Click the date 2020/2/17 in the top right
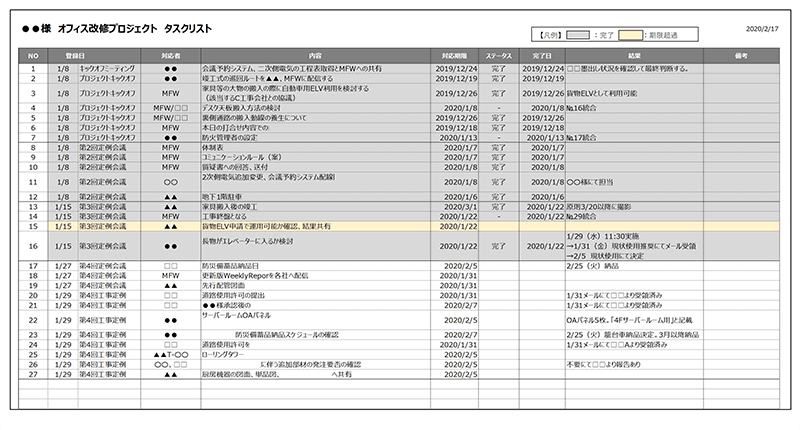The height and width of the screenshot is (430, 800). click(762, 30)
